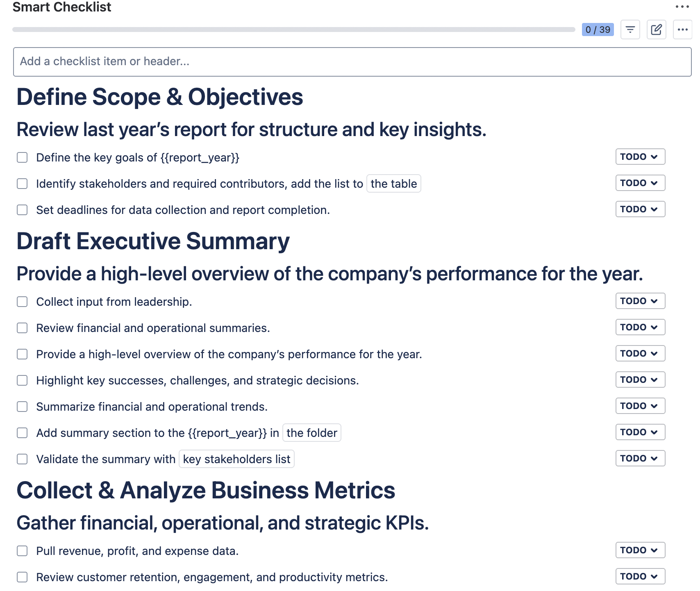Follow 'key stakeholders list' link
700x591 pixels.
(236, 459)
